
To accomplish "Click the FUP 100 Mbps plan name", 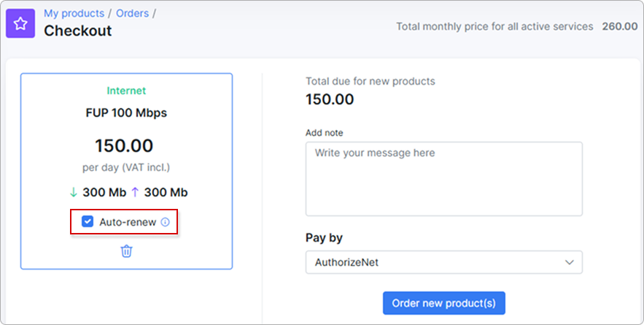I will click(x=126, y=112).
